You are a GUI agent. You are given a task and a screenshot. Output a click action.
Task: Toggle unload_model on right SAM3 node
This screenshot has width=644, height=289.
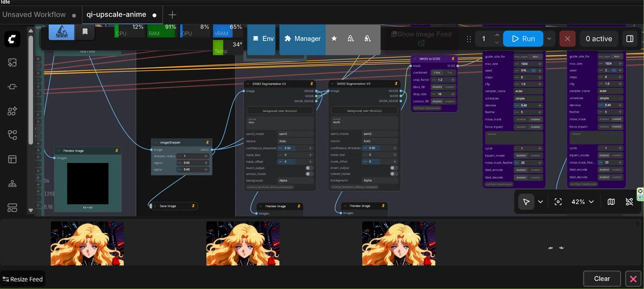pos(393,174)
